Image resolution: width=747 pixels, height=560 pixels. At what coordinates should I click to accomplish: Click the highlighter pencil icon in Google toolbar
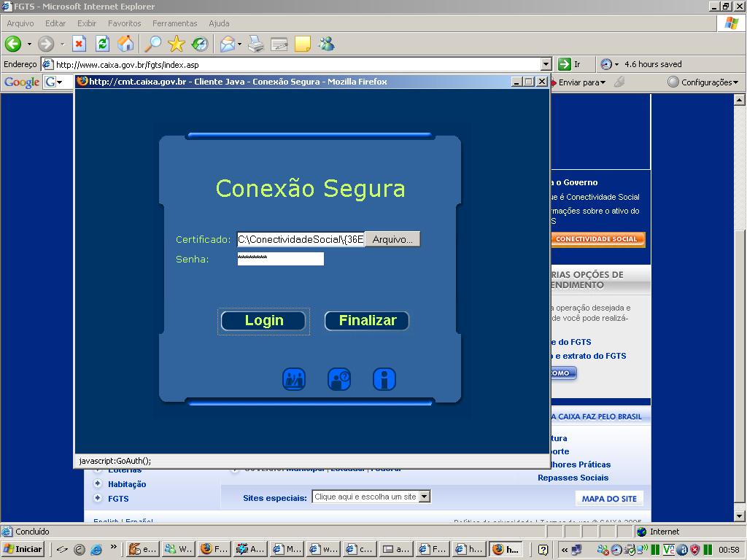click(619, 82)
